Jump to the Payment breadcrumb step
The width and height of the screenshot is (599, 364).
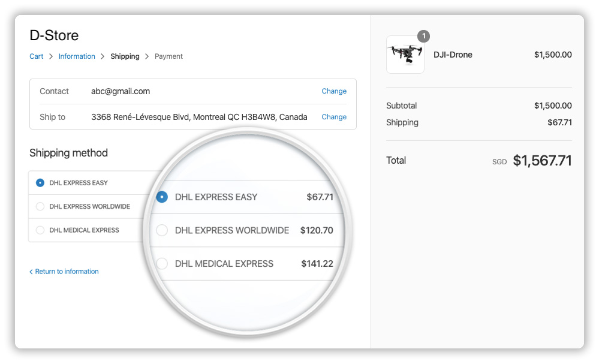[x=168, y=56]
